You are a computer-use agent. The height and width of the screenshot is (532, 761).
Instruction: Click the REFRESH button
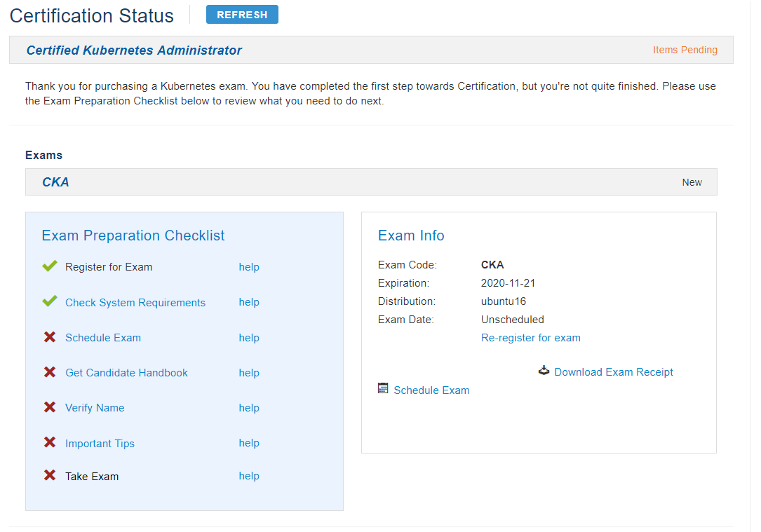point(242,15)
